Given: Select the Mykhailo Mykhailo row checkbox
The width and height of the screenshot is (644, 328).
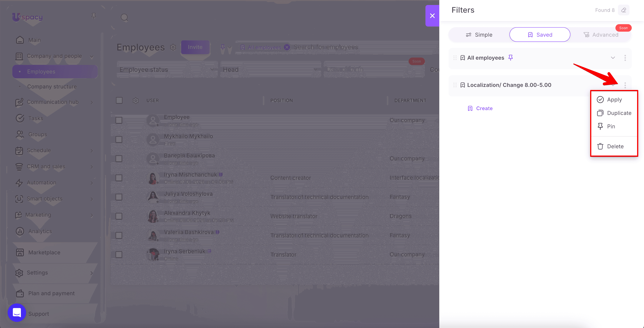Looking at the screenshot, I should tap(119, 140).
